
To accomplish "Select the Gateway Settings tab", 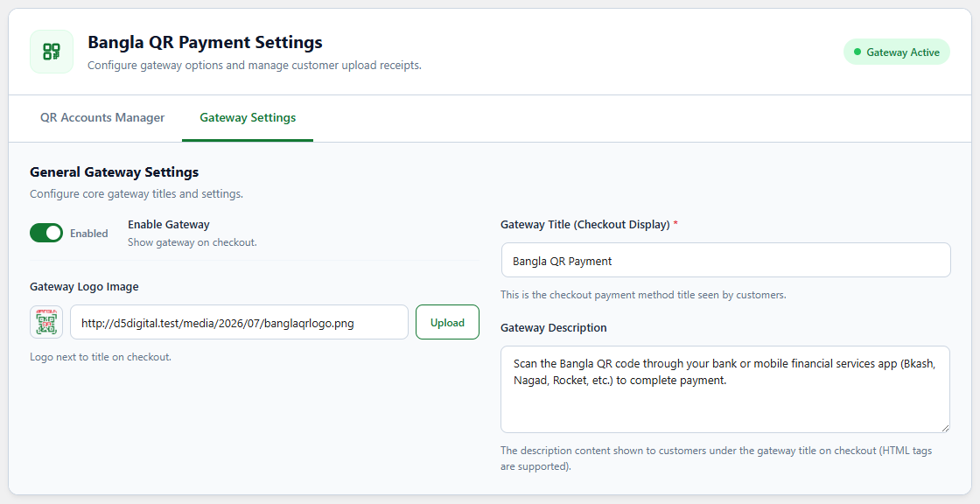I will click(248, 117).
